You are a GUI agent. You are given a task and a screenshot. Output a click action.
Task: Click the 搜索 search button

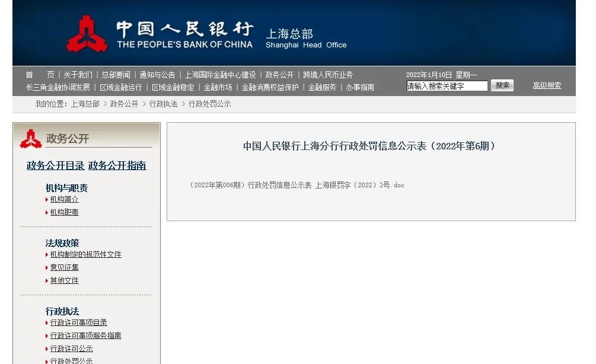coord(502,85)
